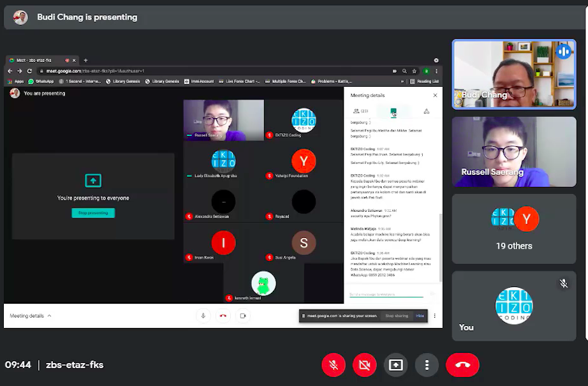
Task: Open the 19 others participants tile
Action: pyautogui.click(x=514, y=228)
